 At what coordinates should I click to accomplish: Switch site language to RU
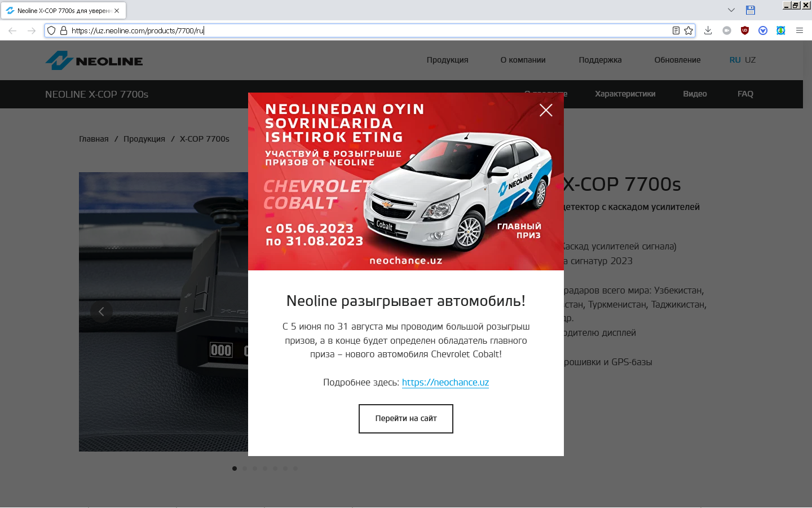pos(735,60)
